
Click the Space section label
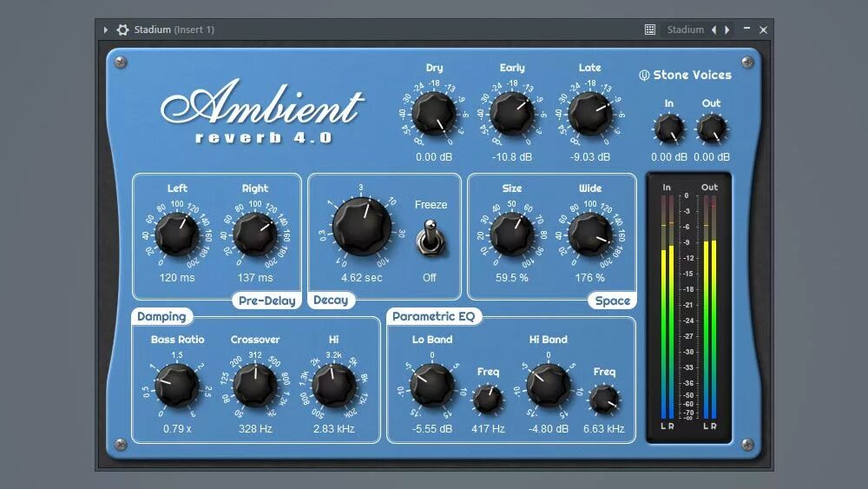click(612, 301)
